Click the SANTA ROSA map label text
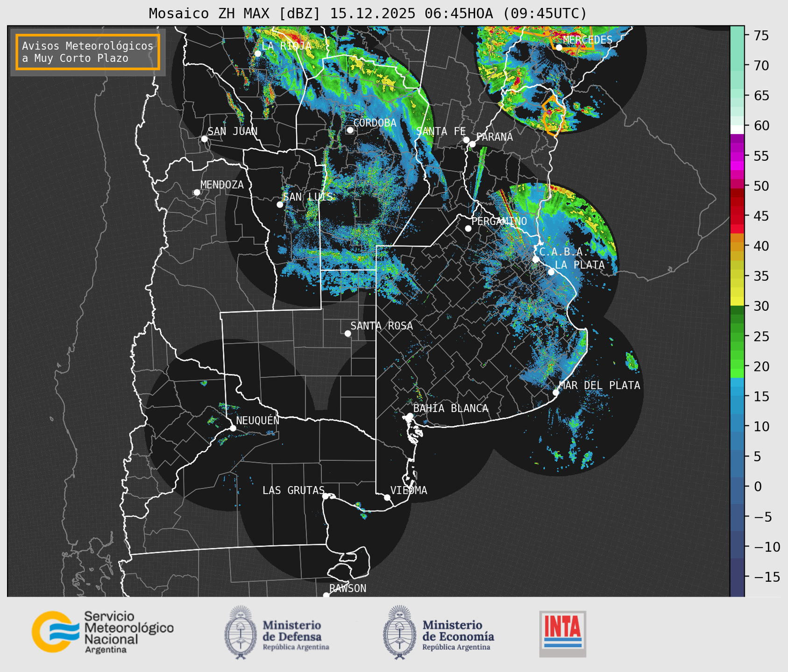Image resolution: width=788 pixels, height=672 pixels. click(382, 326)
